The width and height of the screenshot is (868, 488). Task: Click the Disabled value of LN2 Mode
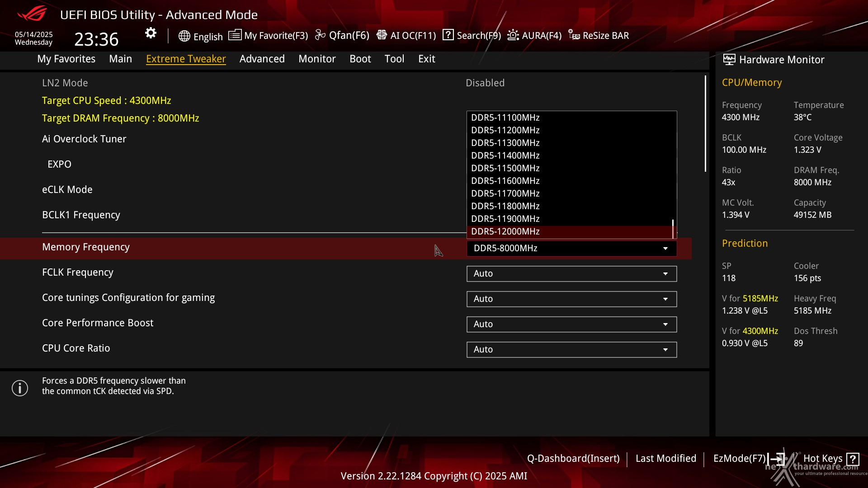point(485,83)
